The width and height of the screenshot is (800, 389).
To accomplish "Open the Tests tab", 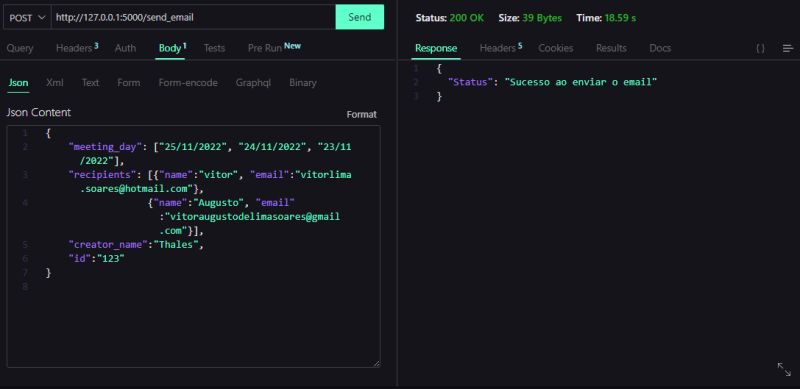I will point(214,48).
